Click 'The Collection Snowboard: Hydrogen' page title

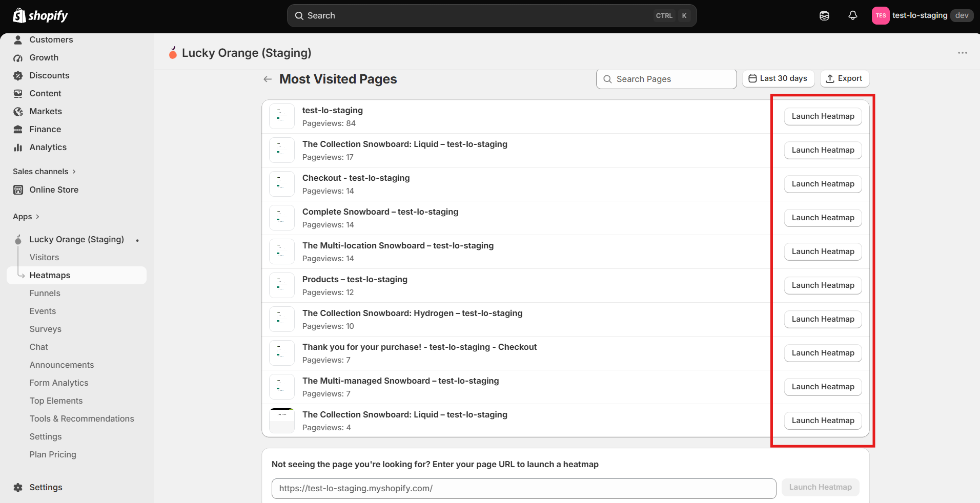click(412, 313)
